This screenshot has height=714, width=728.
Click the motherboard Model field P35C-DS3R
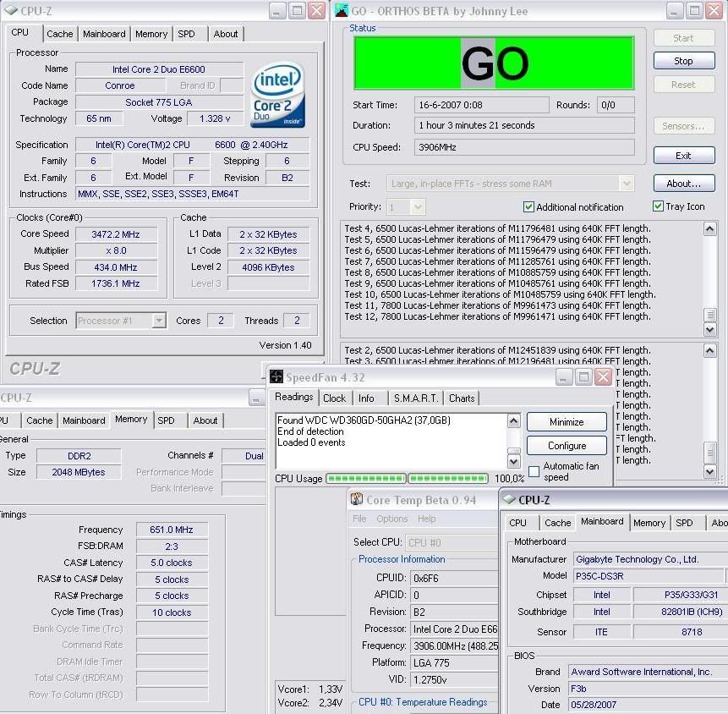(649, 576)
